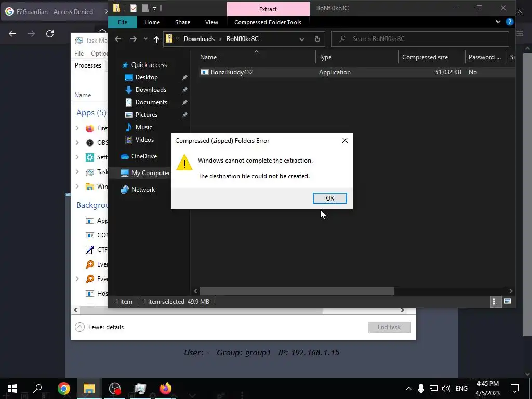Switch to the Share ribbon tab
The width and height of the screenshot is (532, 399).
coord(182,22)
